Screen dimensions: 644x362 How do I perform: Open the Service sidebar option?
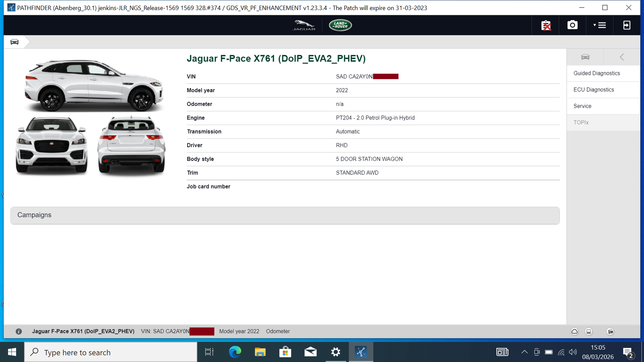pos(582,106)
